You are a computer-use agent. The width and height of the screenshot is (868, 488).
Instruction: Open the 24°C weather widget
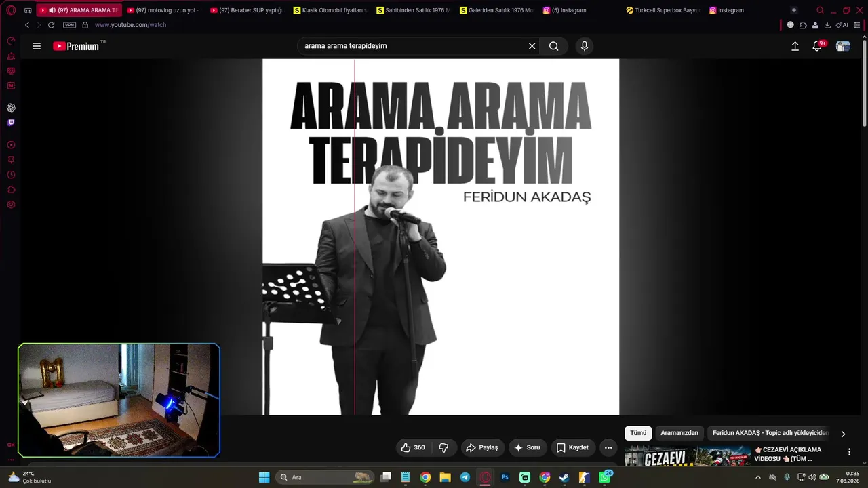29,477
